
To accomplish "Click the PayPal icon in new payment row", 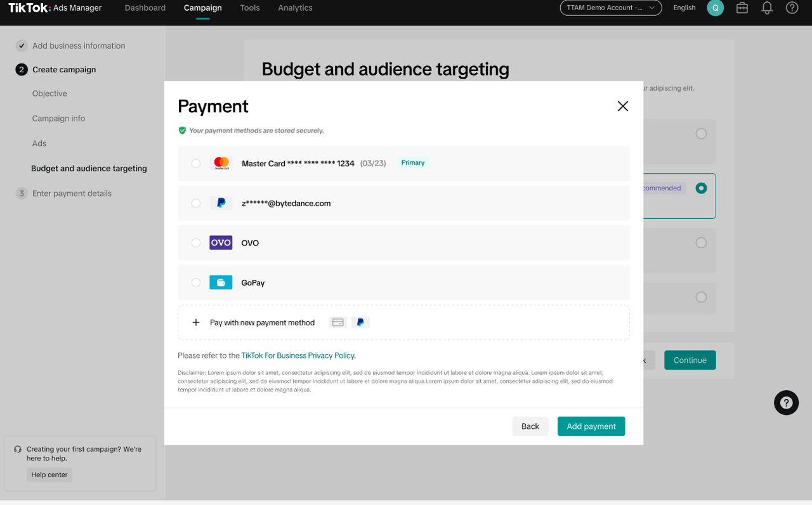I will point(360,322).
